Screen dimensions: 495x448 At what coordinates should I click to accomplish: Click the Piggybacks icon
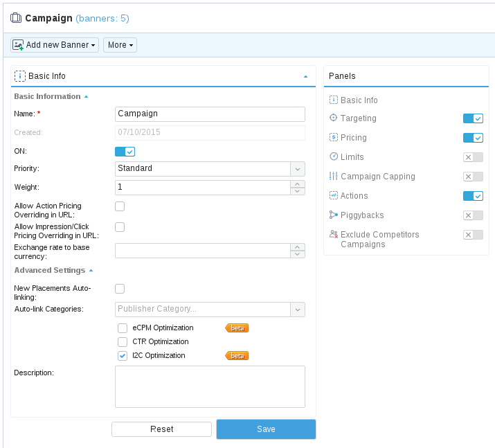334,215
